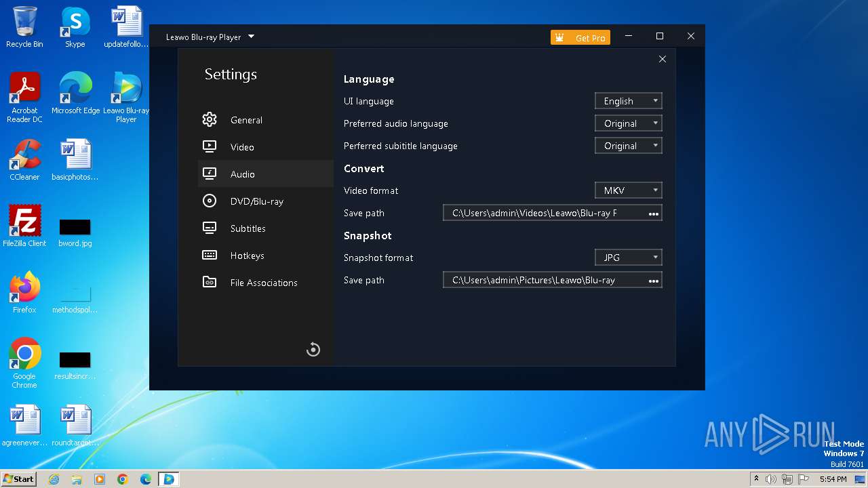868x488 pixels.
Task: Select the Google Chrome desktop icon
Action: pyautogui.click(x=24, y=363)
